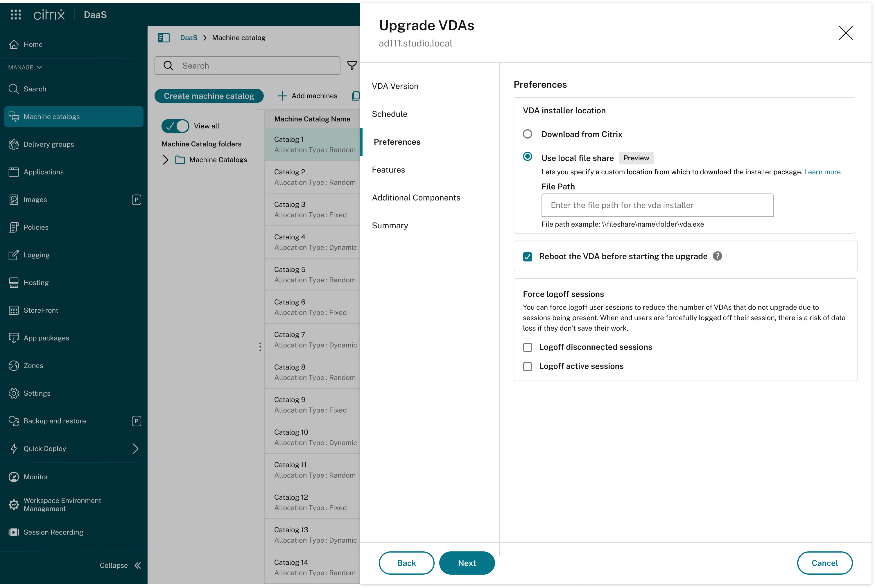The width and height of the screenshot is (875, 588).
Task: Click the DaaS breadcrumb link
Action: pos(189,37)
